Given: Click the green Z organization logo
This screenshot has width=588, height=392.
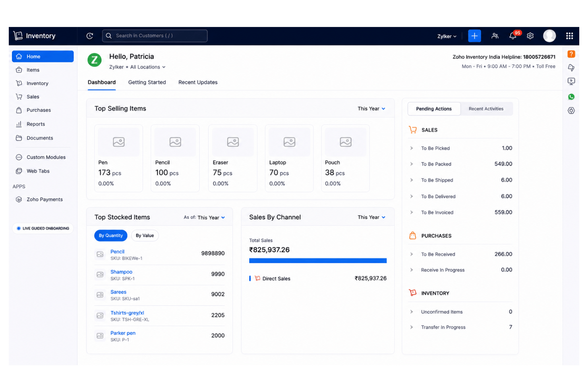Looking at the screenshot, I should click(95, 60).
